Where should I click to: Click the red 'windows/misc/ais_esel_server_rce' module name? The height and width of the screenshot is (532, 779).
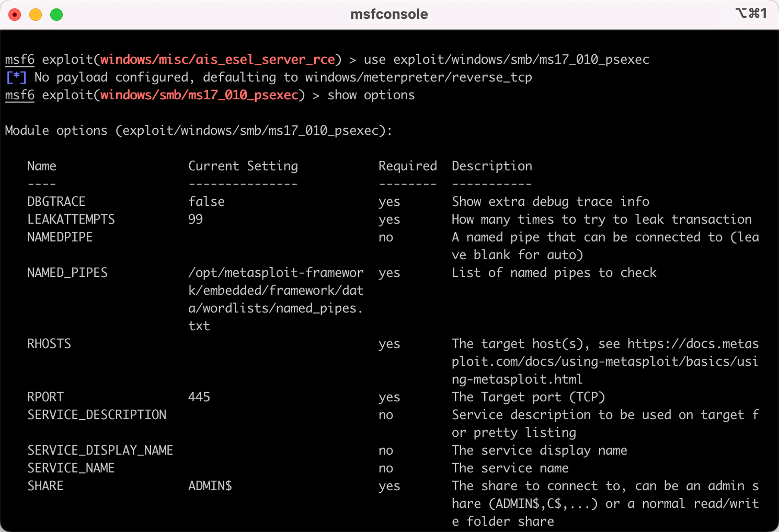point(217,60)
